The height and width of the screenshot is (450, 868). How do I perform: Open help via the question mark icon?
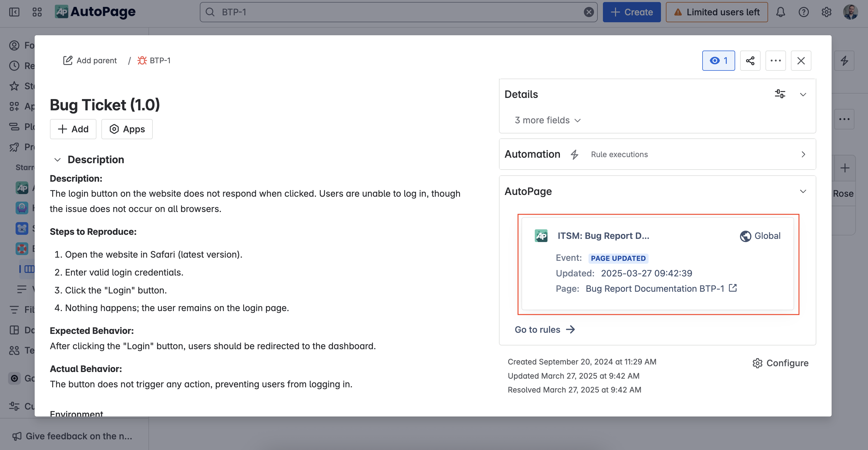pyautogui.click(x=804, y=12)
